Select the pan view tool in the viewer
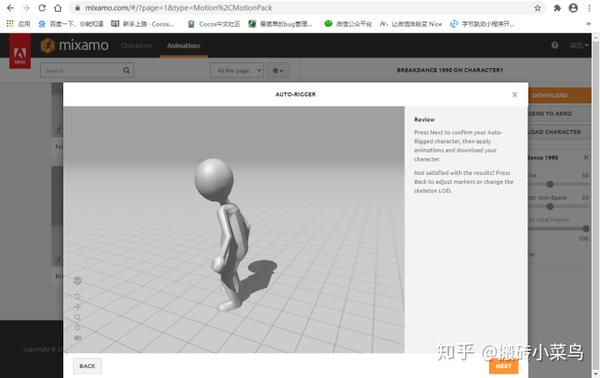The width and height of the screenshot is (600, 378). pyautogui.click(x=78, y=307)
